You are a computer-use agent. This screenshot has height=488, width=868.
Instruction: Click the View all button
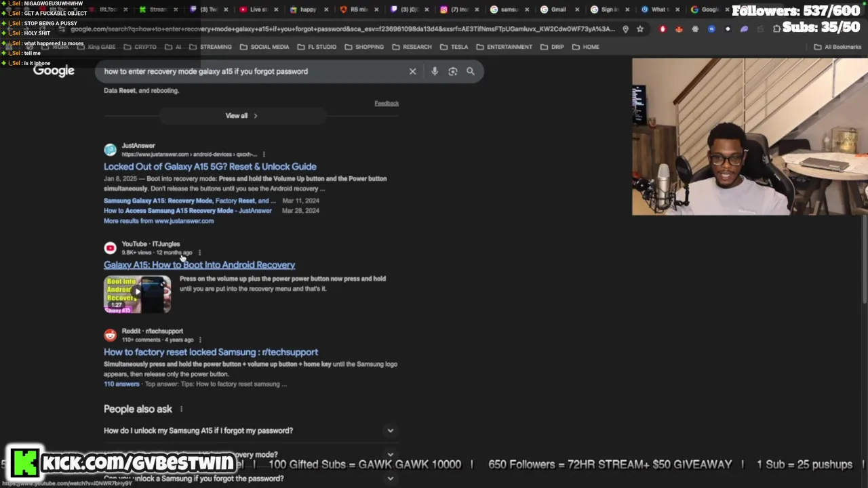point(241,116)
